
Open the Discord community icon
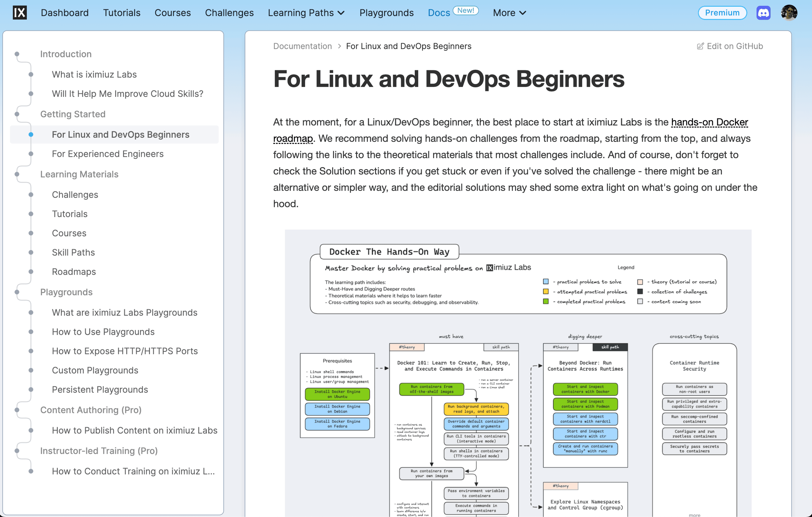click(x=763, y=13)
